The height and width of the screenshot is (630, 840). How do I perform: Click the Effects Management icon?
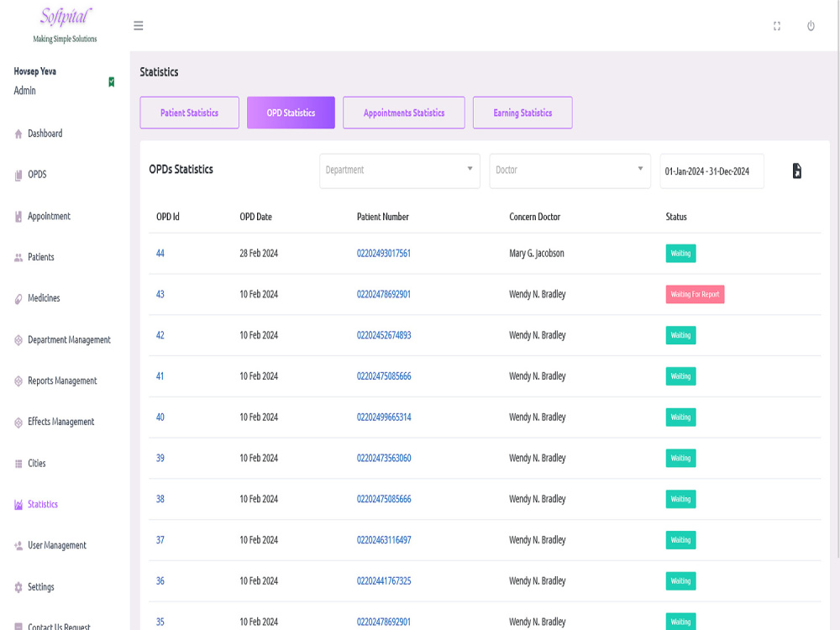click(18, 423)
